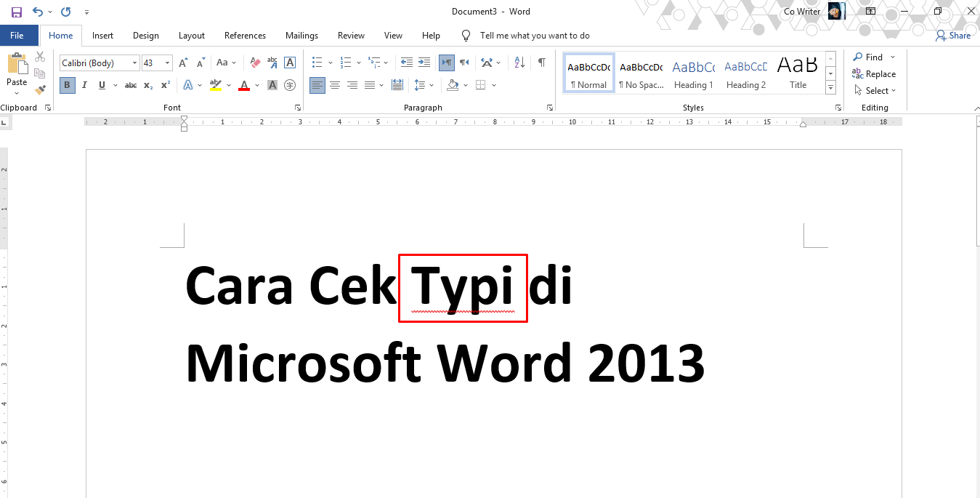
Task: Sort the document text alphabetically
Action: (x=519, y=63)
